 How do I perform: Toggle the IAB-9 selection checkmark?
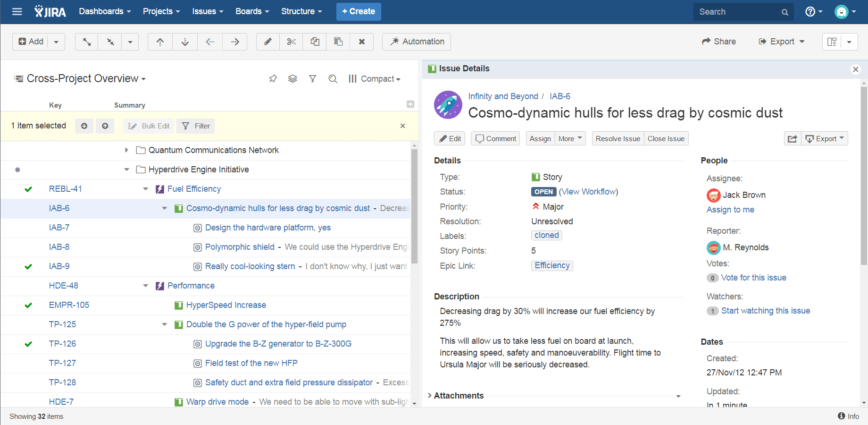28,266
